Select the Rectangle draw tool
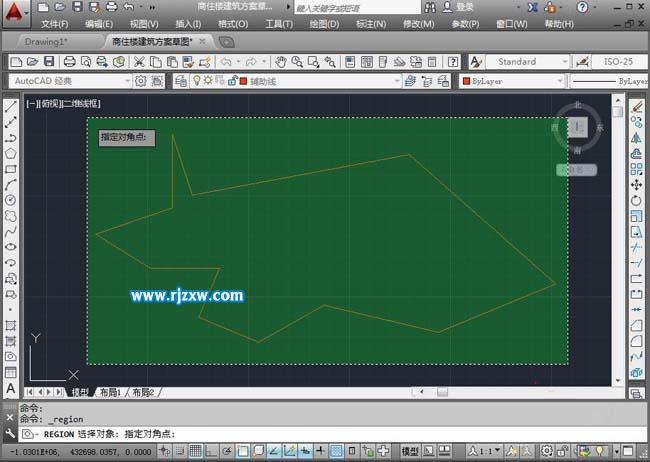The height and width of the screenshot is (462, 650). pyautogui.click(x=10, y=169)
